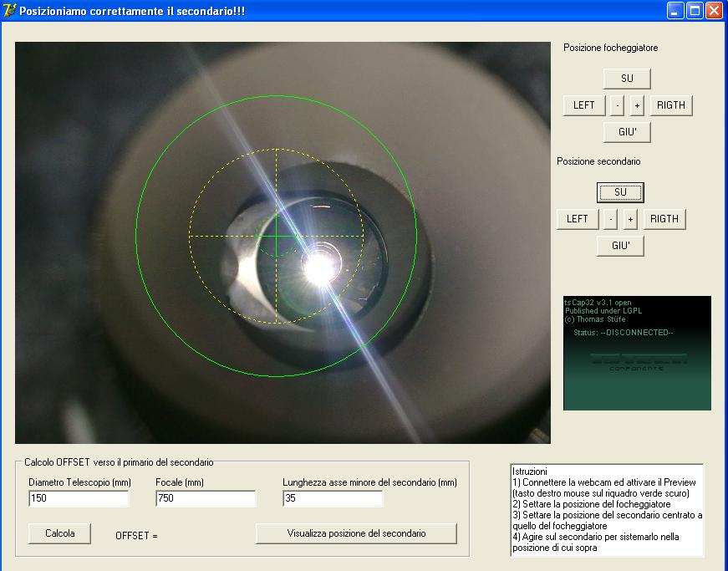The height and width of the screenshot is (571, 728).
Task: Click SU under Posizione focheggiatore
Action: 627,79
